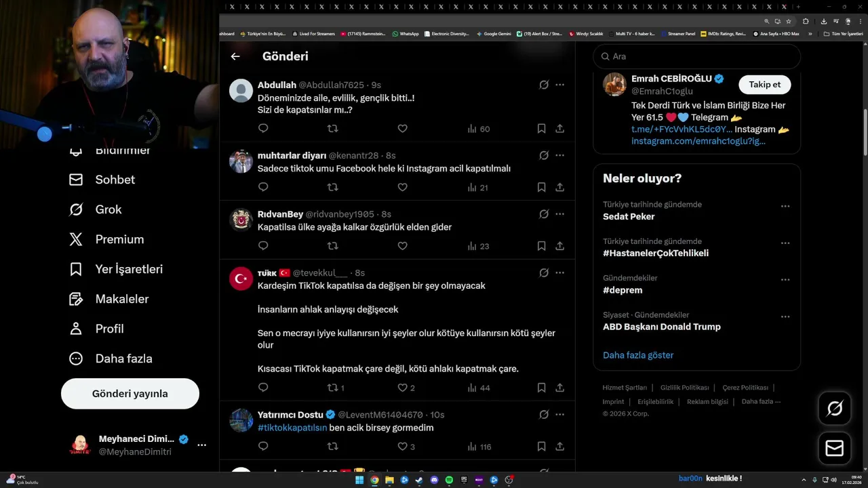868x488 pixels.
Task: Show hidden system tray icons chevron
Action: (804, 479)
